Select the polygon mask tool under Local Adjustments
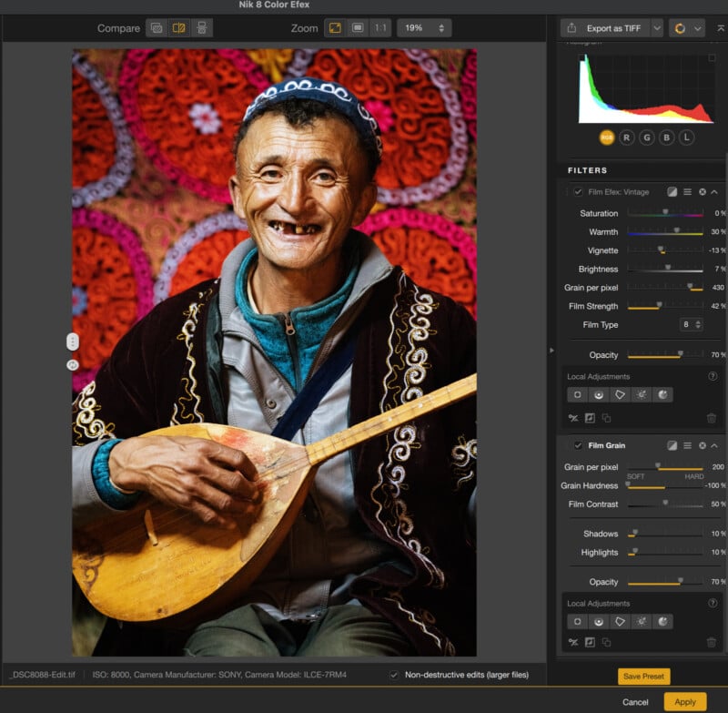 [620, 393]
